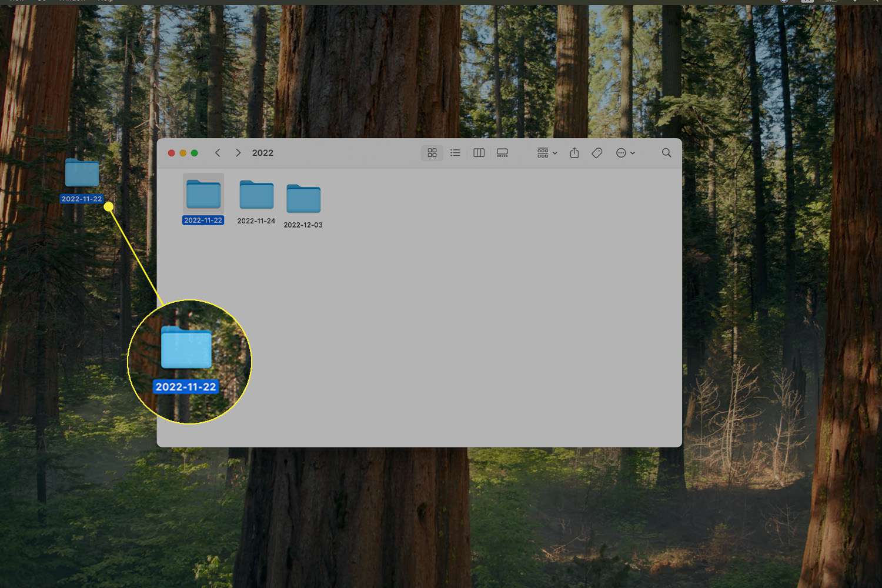This screenshot has width=882, height=588.
Task: Expand the Group By dropdown in the toolbar
Action: (547, 153)
